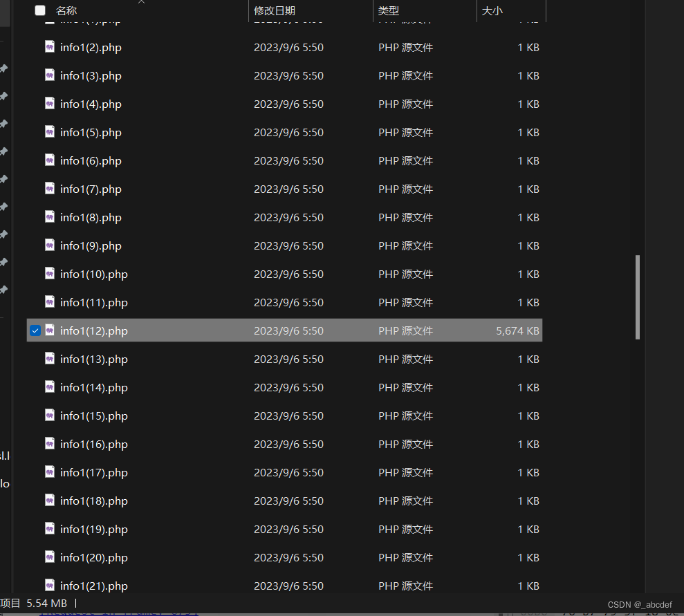Click the vertical scrollbar thumb of file list
Screen dimensions: 684x616
(x=638, y=297)
